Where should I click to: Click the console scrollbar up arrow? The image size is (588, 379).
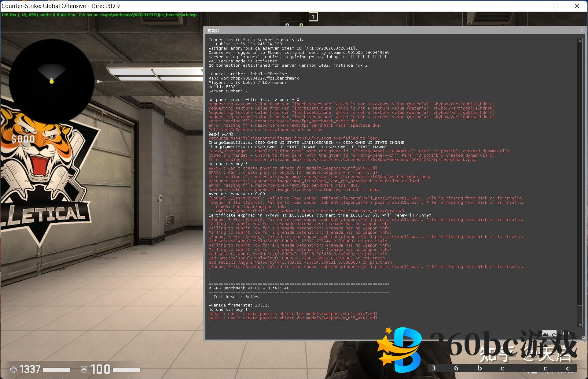pyautogui.click(x=580, y=41)
